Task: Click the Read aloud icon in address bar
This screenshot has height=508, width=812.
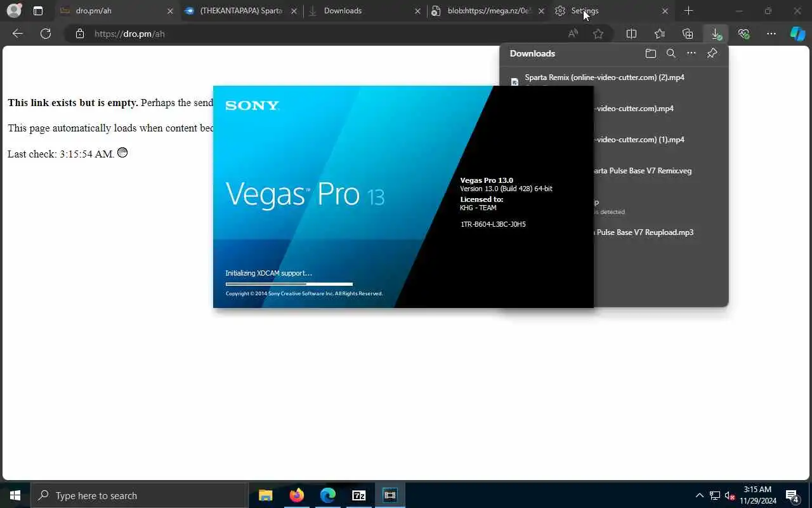Action: pos(573,34)
